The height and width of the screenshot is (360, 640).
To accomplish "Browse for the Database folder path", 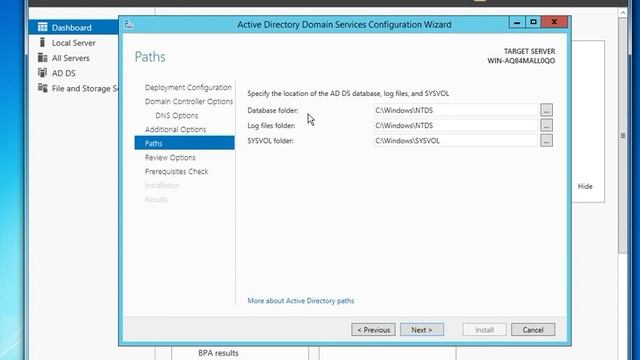I will pos(547,110).
